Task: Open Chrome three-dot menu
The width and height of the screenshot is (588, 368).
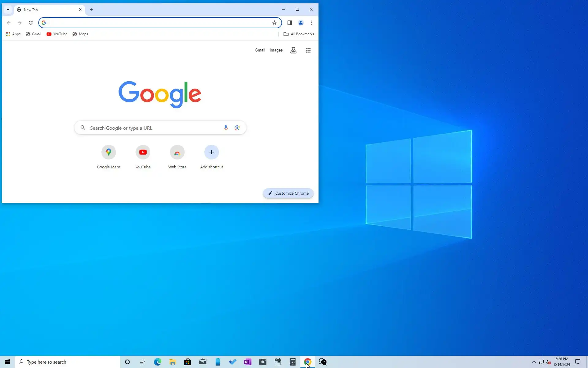Action: [x=312, y=23]
